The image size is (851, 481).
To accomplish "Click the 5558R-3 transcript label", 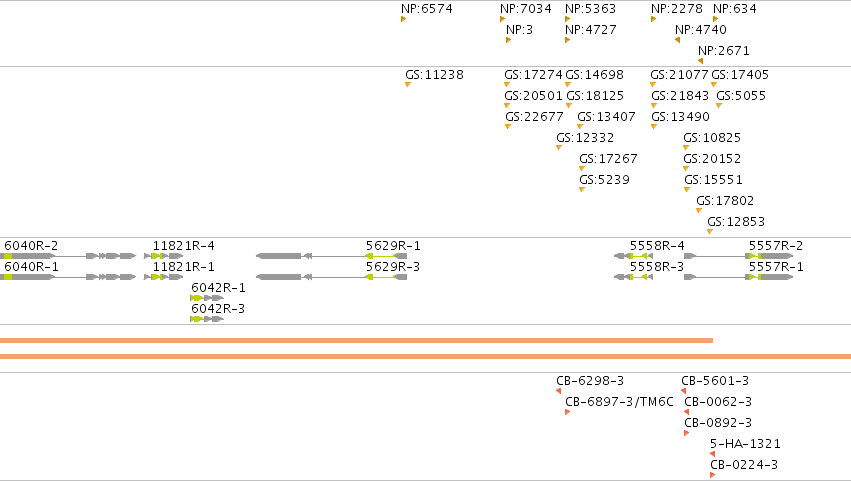I will pyautogui.click(x=657, y=267).
